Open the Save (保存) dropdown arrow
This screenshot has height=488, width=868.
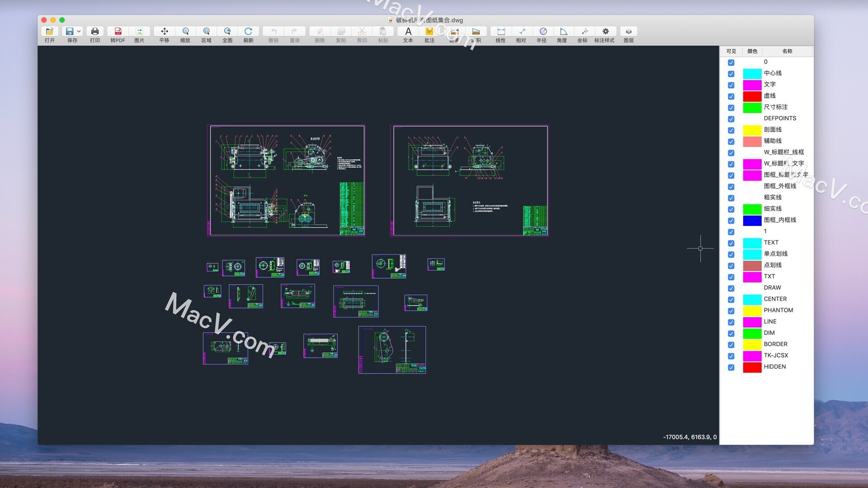tap(79, 32)
